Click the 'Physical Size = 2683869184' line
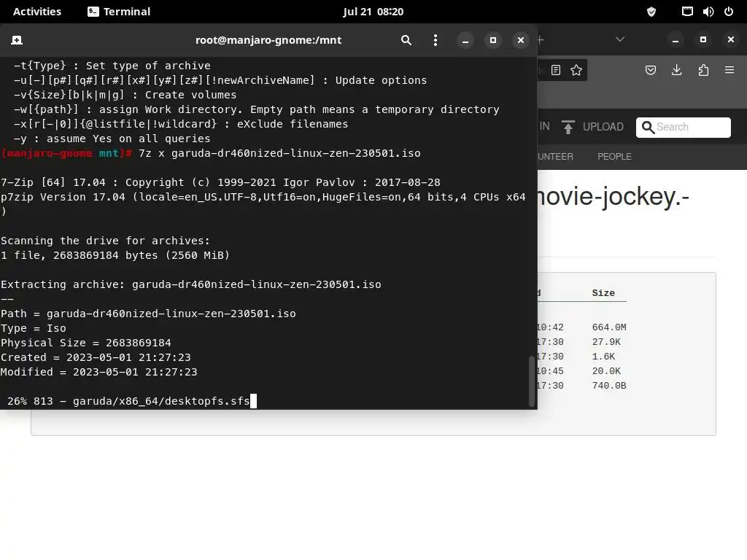747x560 pixels. tap(86, 343)
